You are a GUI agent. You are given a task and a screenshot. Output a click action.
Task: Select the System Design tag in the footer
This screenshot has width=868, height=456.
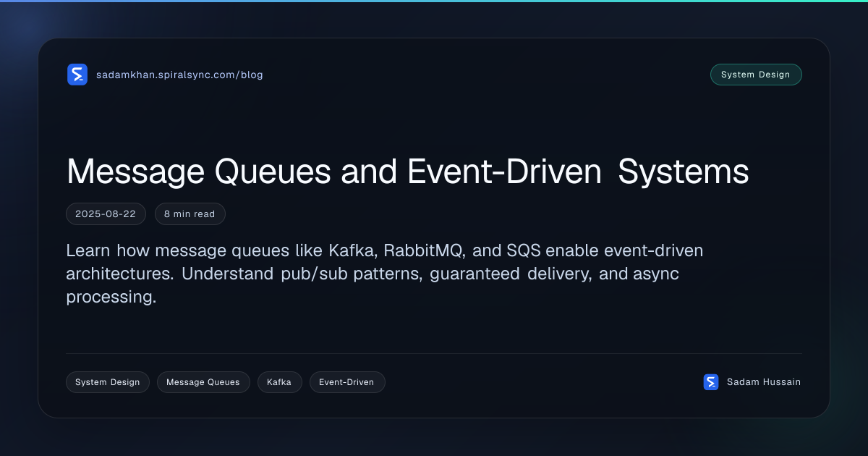coord(108,382)
